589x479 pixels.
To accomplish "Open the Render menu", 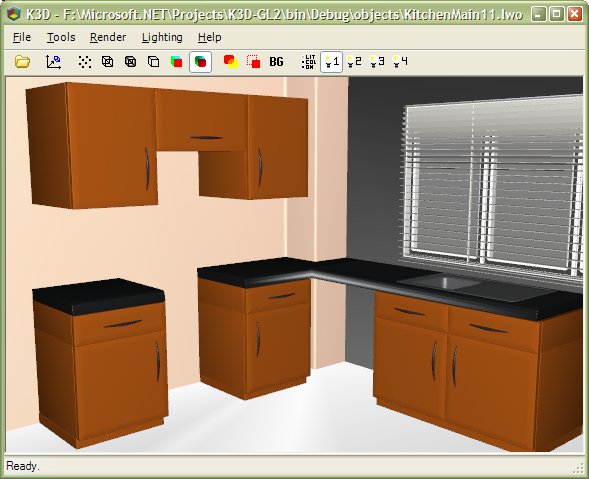I will (108, 37).
